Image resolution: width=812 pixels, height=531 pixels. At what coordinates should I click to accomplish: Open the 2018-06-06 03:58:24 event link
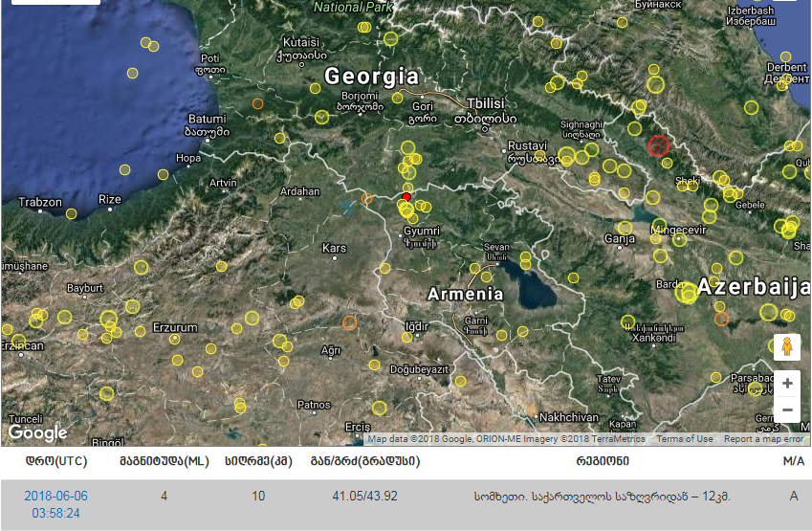(x=55, y=504)
